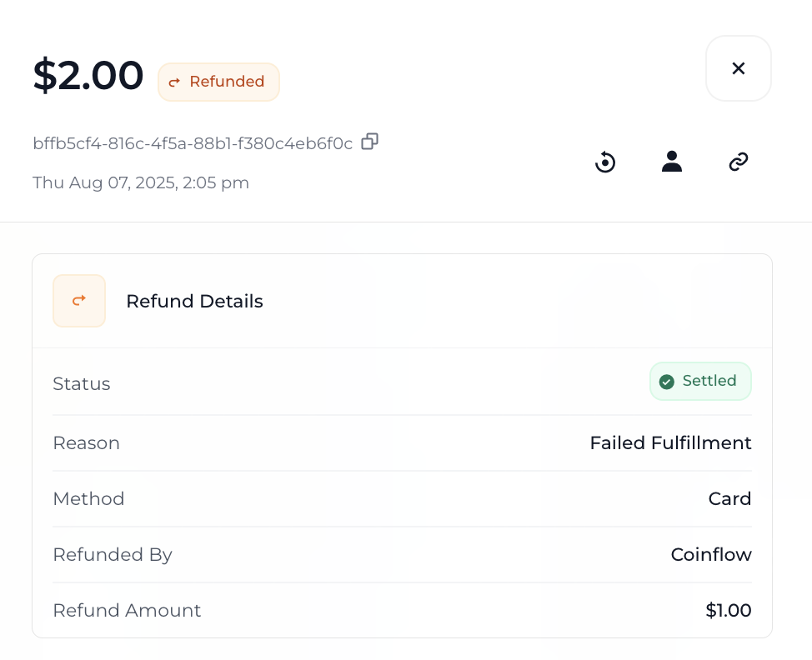
Task: Select the Card method value
Action: pyautogui.click(x=729, y=498)
